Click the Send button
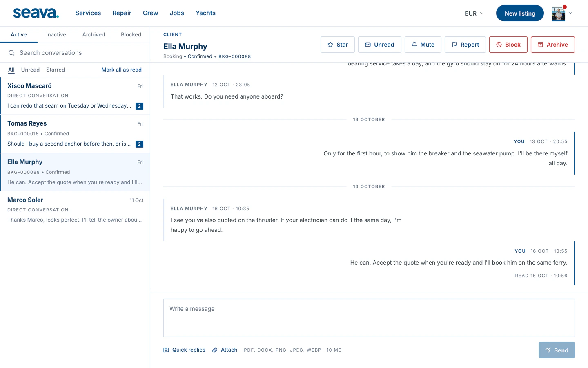 point(557,350)
